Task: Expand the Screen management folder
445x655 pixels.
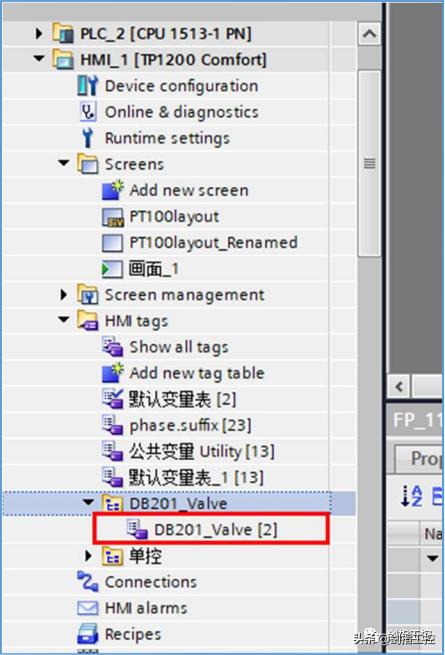Action: point(64,294)
